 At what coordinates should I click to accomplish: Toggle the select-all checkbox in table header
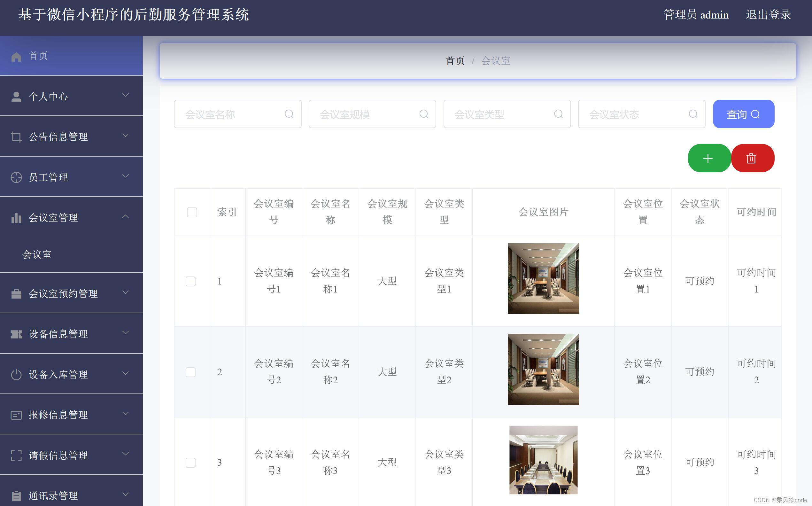point(192,212)
